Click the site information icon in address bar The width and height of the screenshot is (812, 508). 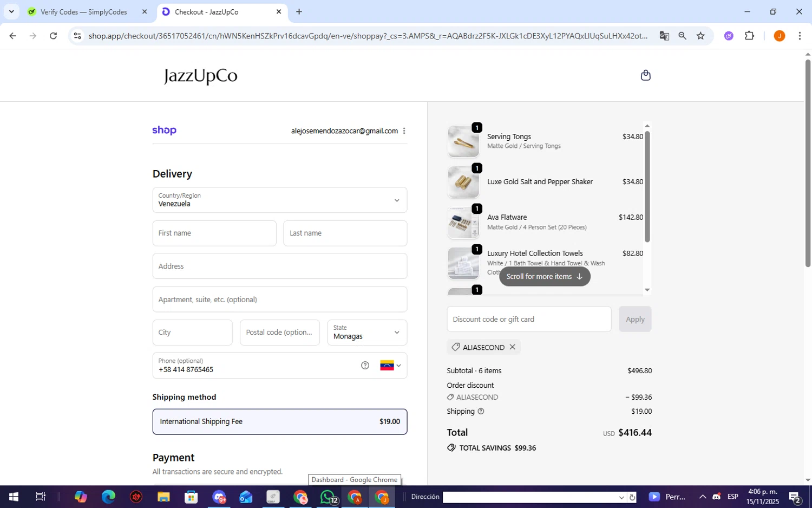click(77, 36)
